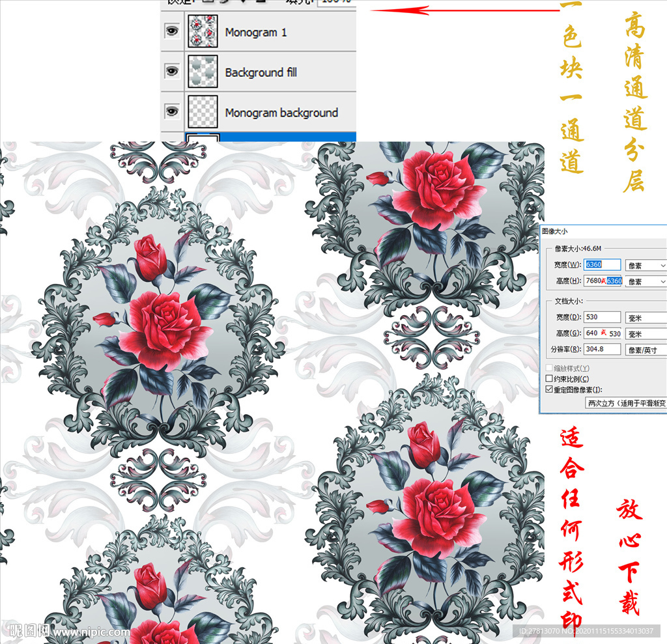Hide the Monogram 1 layer

172,31
